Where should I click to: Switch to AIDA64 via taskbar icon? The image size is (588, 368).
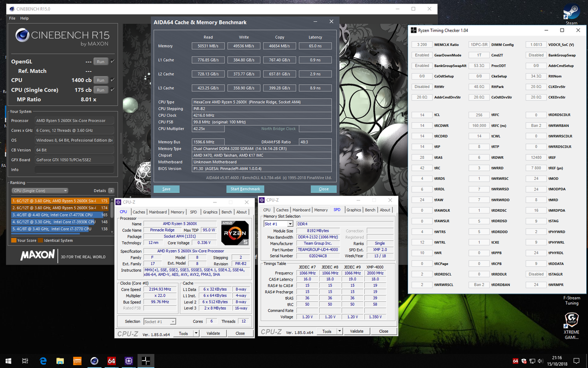pos(111,361)
